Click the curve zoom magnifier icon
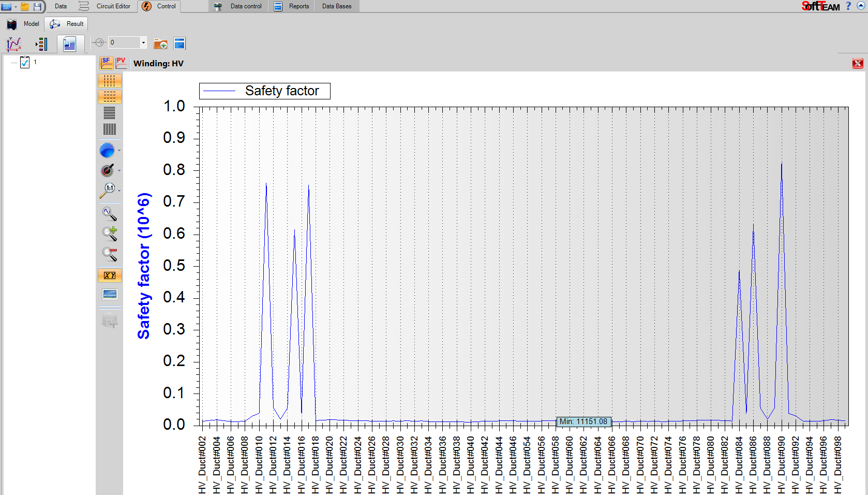 click(109, 213)
